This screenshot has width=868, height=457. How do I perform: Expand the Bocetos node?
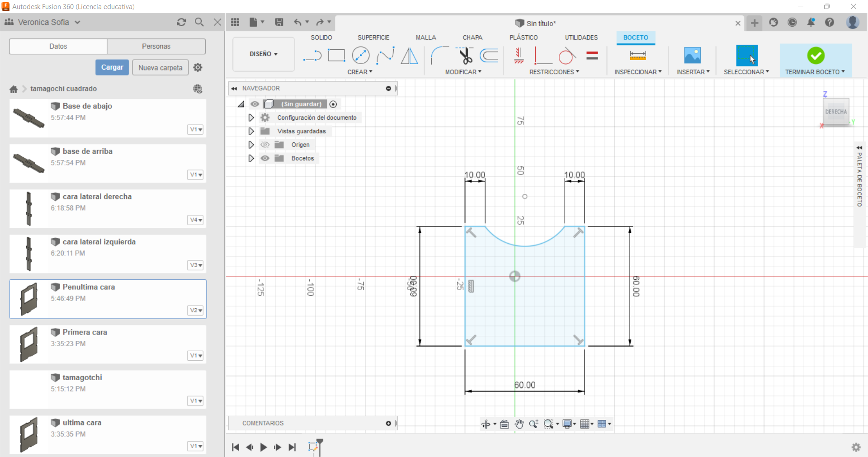tap(251, 158)
